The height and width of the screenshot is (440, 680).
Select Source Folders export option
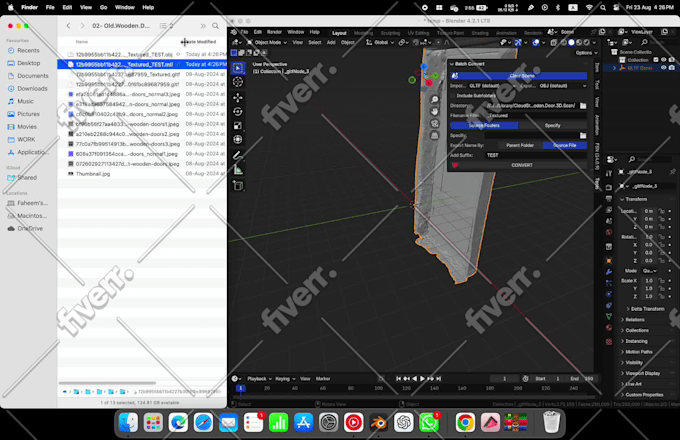484,125
